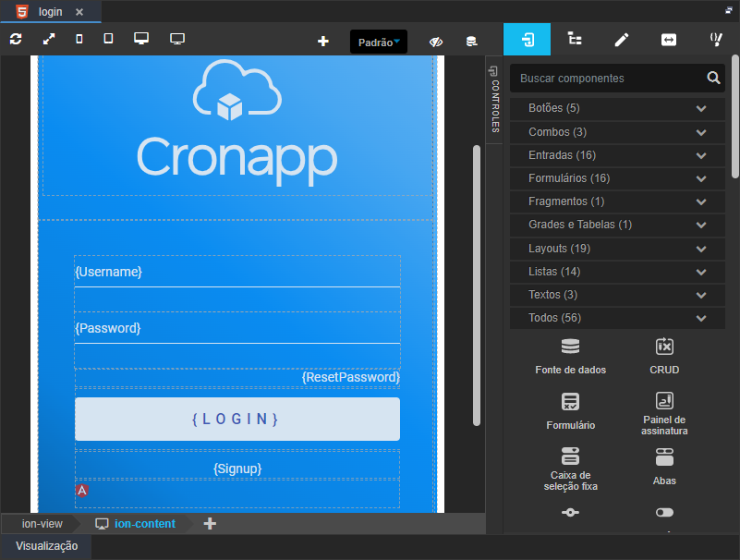Select the slider component icon
The image size is (740, 560).
click(x=570, y=512)
